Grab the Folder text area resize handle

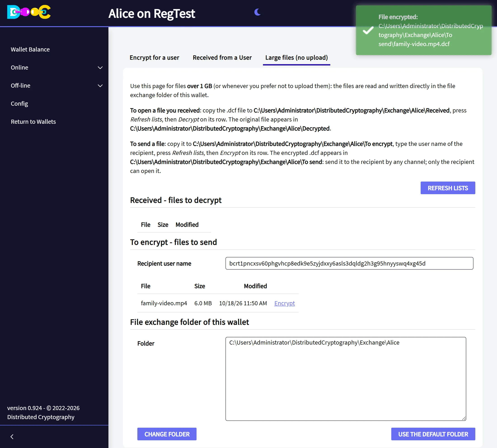pyautogui.click(x=464, y=418)
